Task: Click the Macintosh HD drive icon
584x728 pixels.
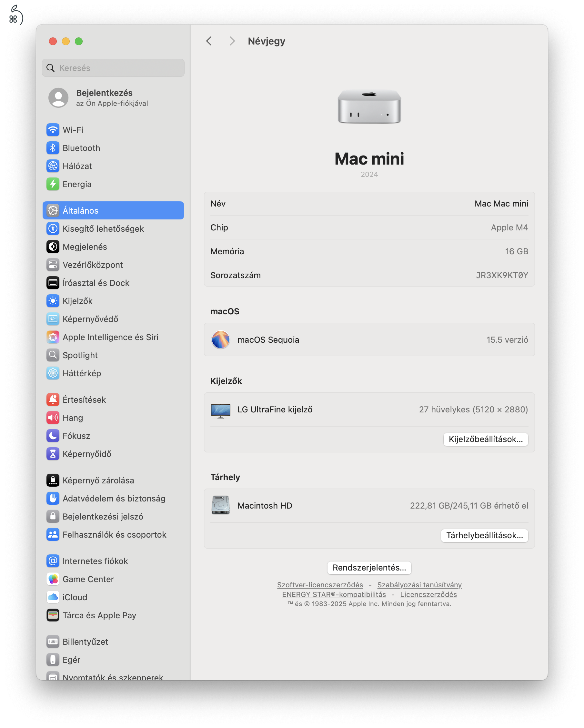Action: click(221, 505)
